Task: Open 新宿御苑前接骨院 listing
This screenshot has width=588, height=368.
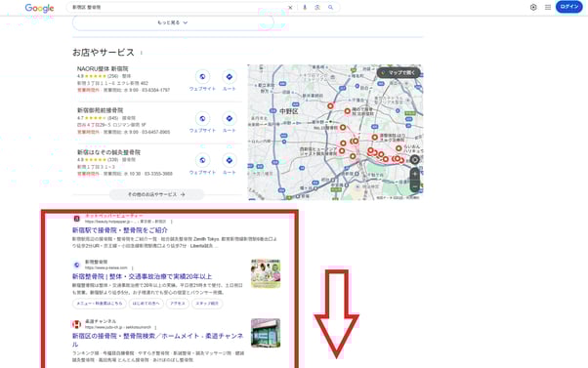Action: coord(101,110)
